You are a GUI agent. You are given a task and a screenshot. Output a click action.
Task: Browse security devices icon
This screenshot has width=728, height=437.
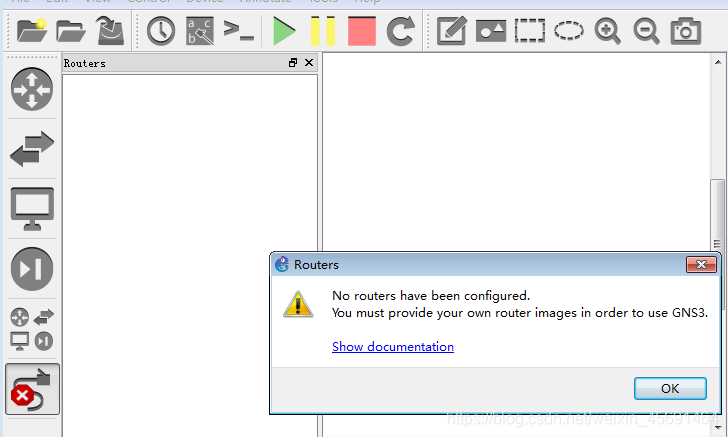(32, 269)
